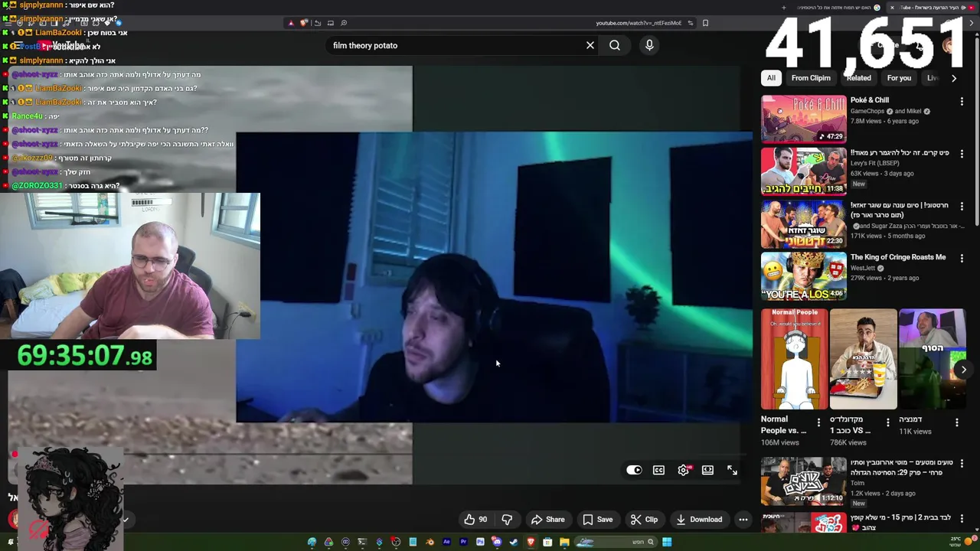Click the magnifier search button

(x=615, y=45)
